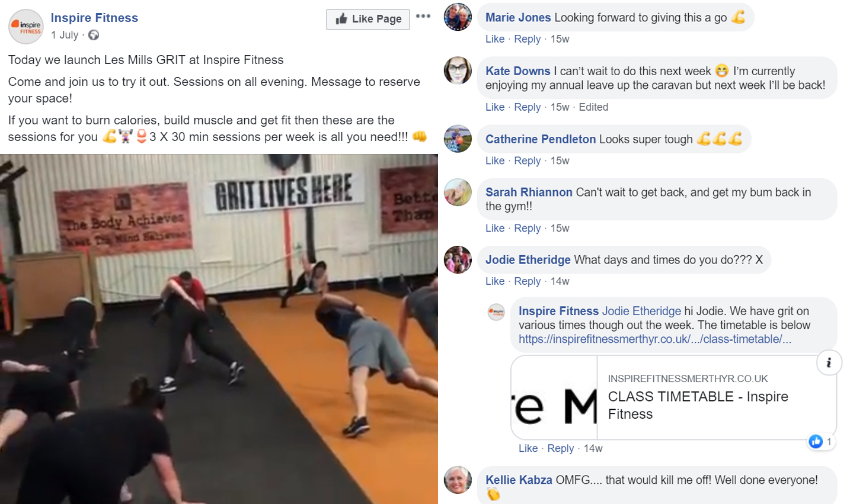Open Kate Downs profile avatar
The height and width of the screenshot is (504, 850).
pos(458,70)
